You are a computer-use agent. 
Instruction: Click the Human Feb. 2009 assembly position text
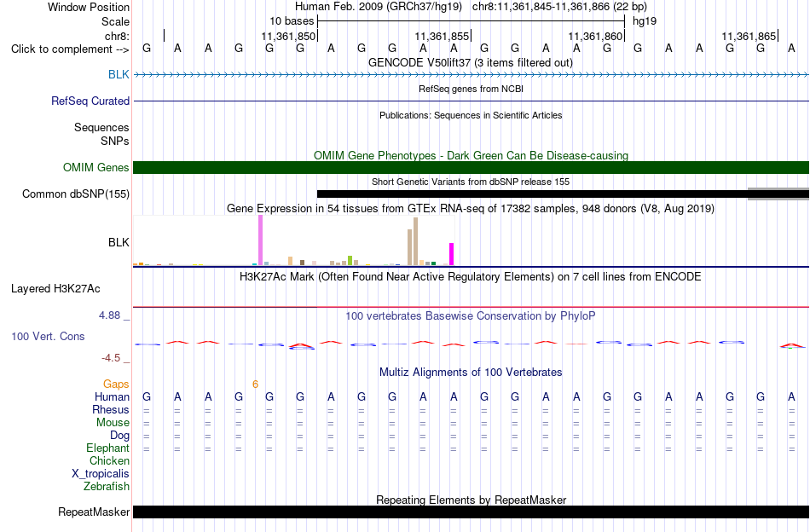click(x=471, y=7)
